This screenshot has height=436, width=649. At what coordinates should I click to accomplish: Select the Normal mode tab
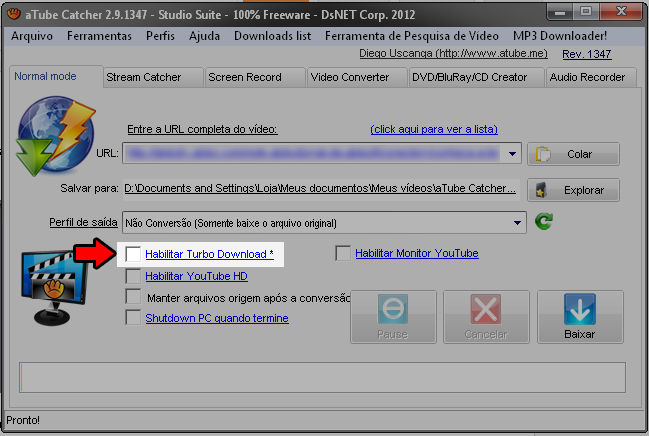click(55, 77)
